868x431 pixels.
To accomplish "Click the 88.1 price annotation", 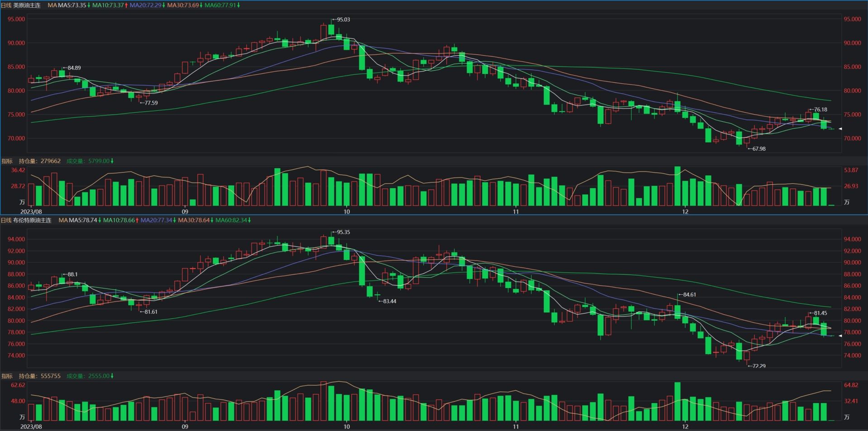I will point(70,274).
